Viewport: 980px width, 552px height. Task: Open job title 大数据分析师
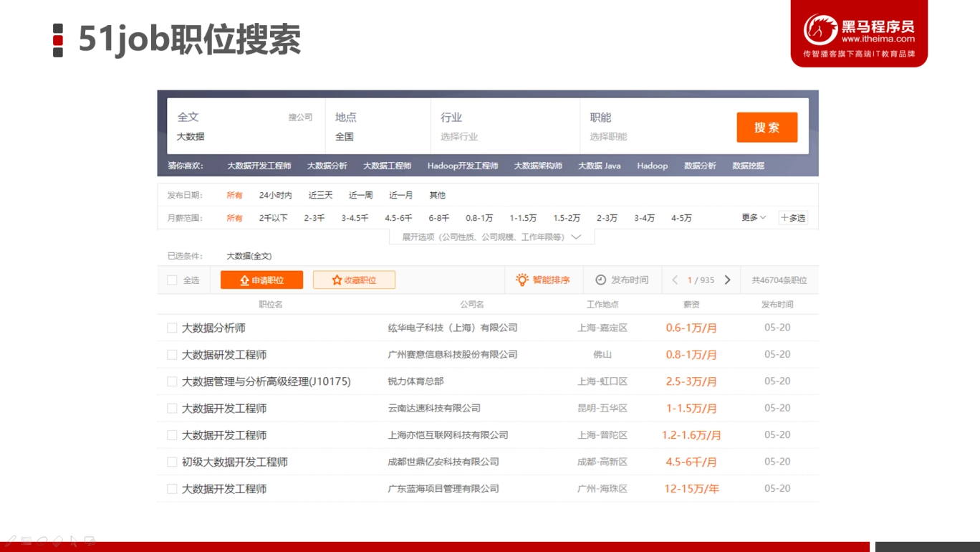pos(213,328)
